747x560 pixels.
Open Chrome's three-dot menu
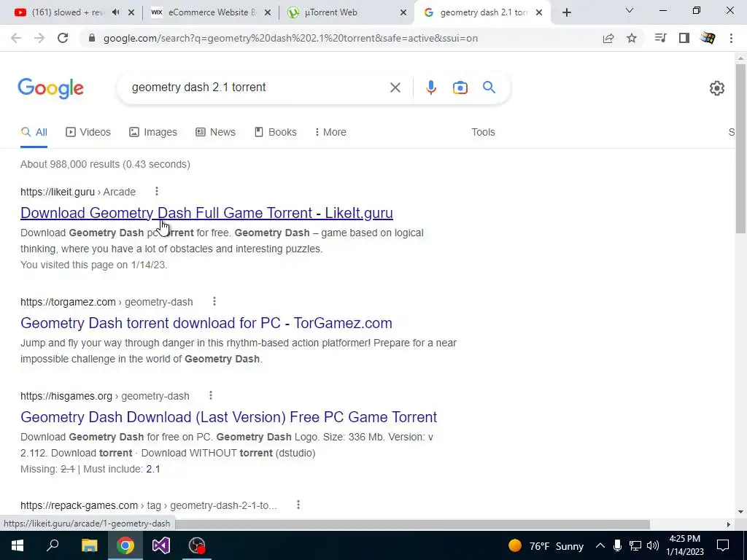(731, 38)
